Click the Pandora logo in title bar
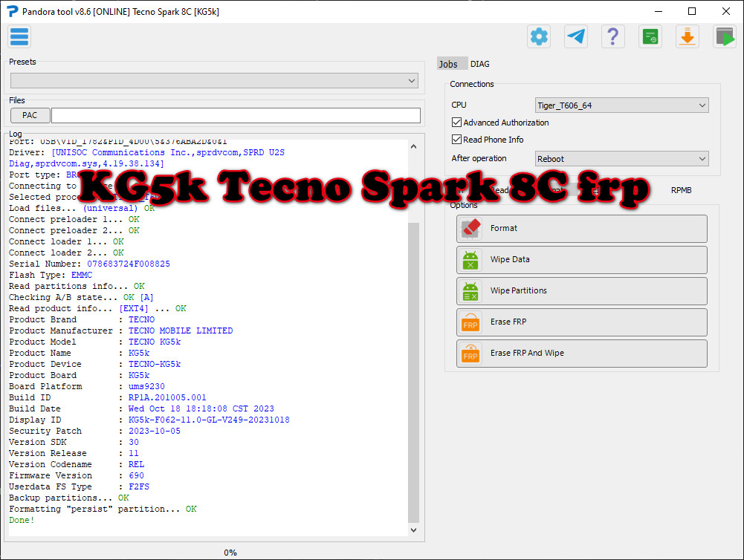 tap(12, 11)
